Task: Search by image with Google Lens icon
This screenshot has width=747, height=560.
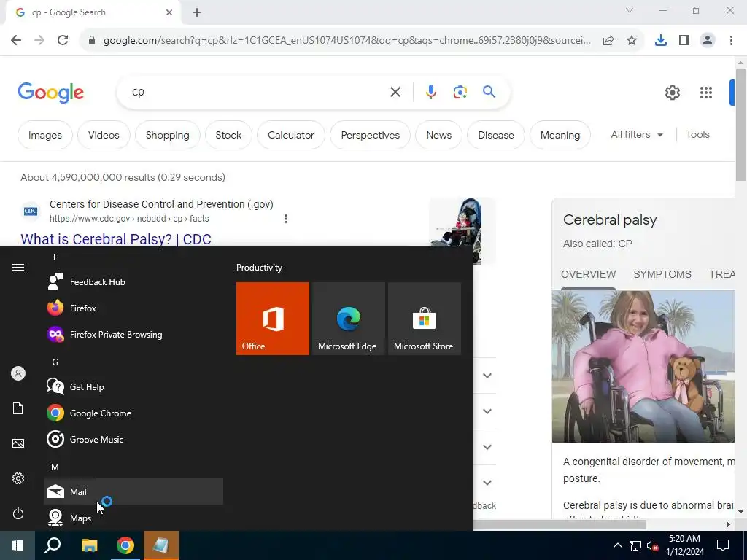Action: coord(460,92)
